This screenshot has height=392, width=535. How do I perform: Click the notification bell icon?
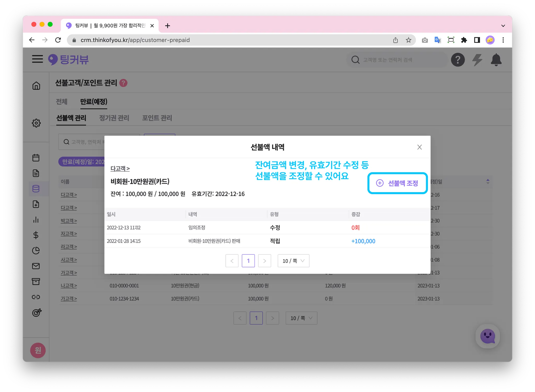coord(496,60)
